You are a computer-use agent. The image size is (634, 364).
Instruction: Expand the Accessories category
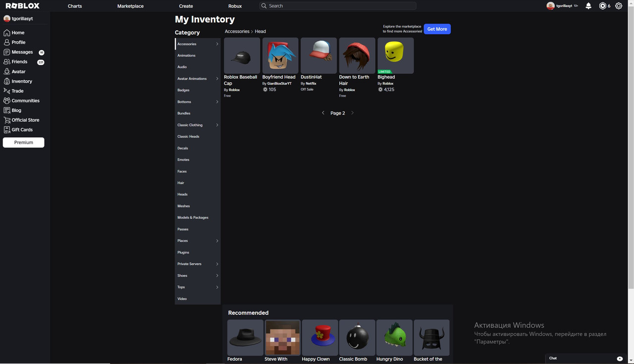tap(217, 44)
